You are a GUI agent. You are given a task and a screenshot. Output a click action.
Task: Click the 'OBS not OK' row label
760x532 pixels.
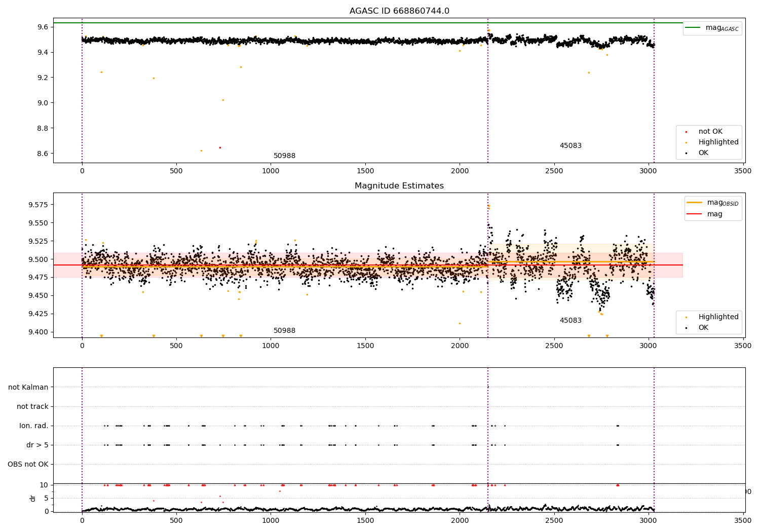(28, 465)
